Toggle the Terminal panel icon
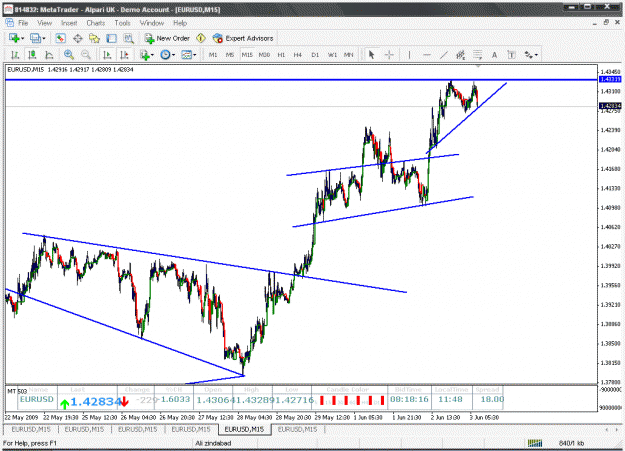Screen dimensions: 625x451 coord(111,38)
